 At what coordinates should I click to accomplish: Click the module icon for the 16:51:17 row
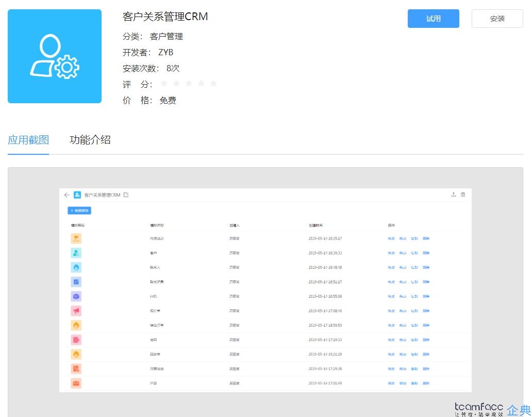pyautogui.click(x=76, y=282)
